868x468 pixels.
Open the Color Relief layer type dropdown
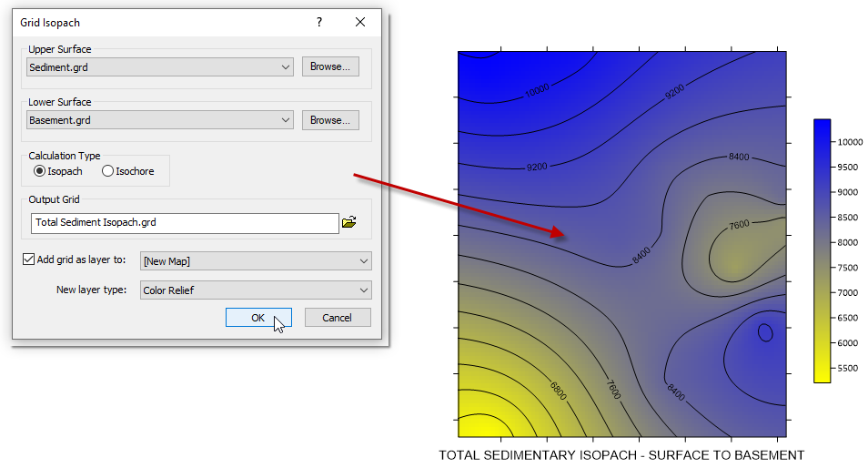tap(256, 290)
